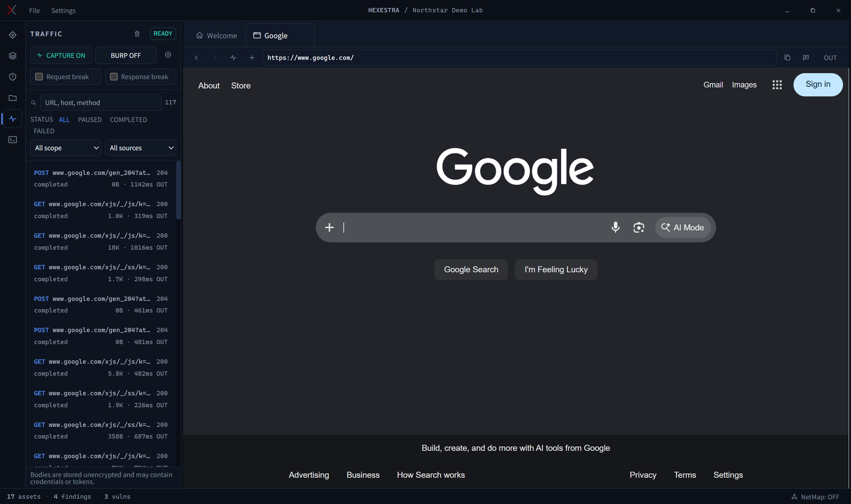Click the Google Search button
This screenshot has height=504, width=851.
(x=471, y=270)
